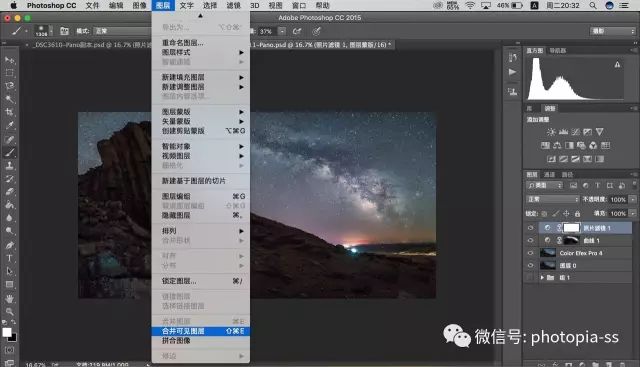Add a Brightness/Contrast adjustment
This screenshot has width=640, height=367.
[x=551, y=132]
